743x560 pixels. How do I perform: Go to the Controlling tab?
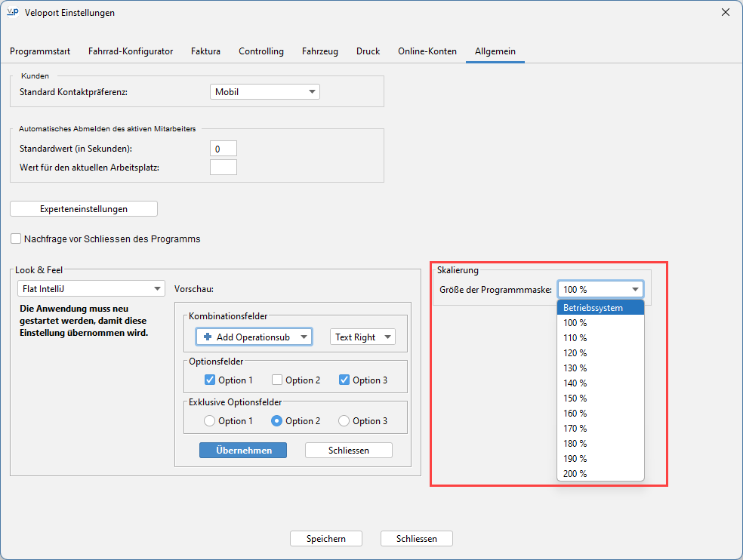coord(261,51)
